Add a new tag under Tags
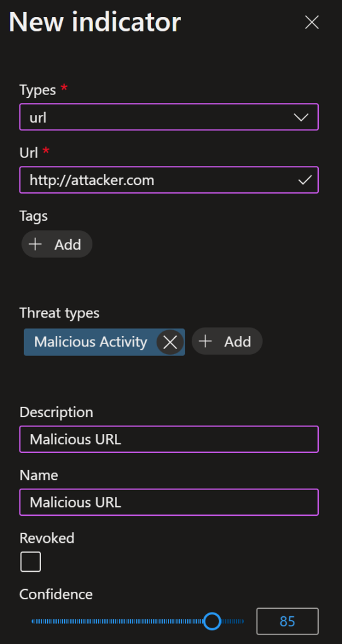 (57, 245)
